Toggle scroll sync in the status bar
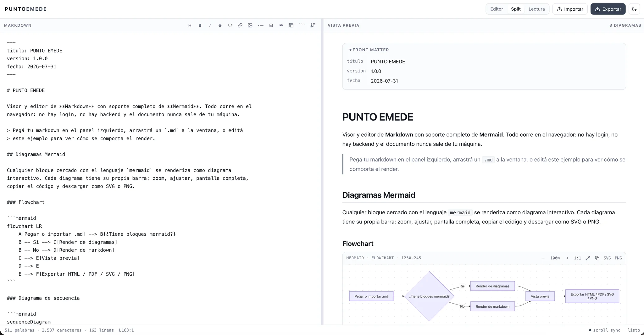 click(604, 330)
